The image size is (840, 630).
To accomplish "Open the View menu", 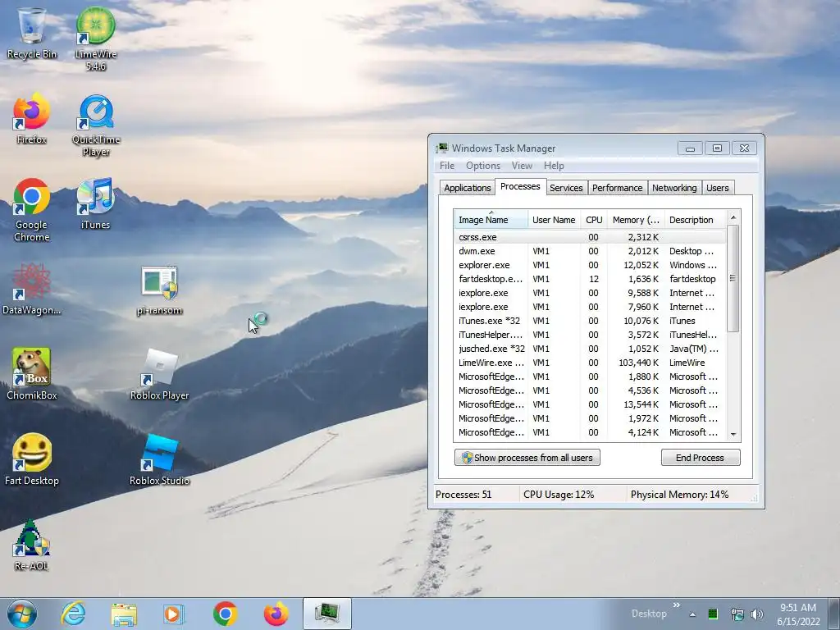I will pos(522,166).
